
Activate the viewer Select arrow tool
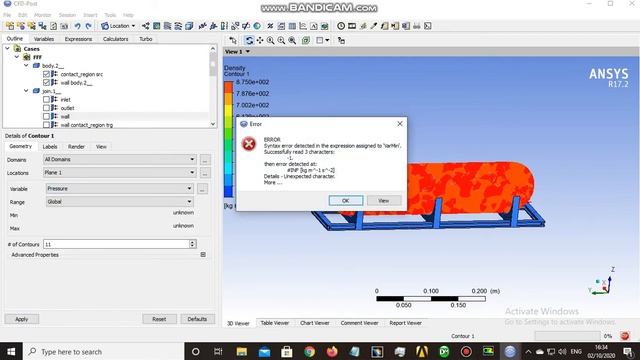pyautogui.click(x=233, y=40)
